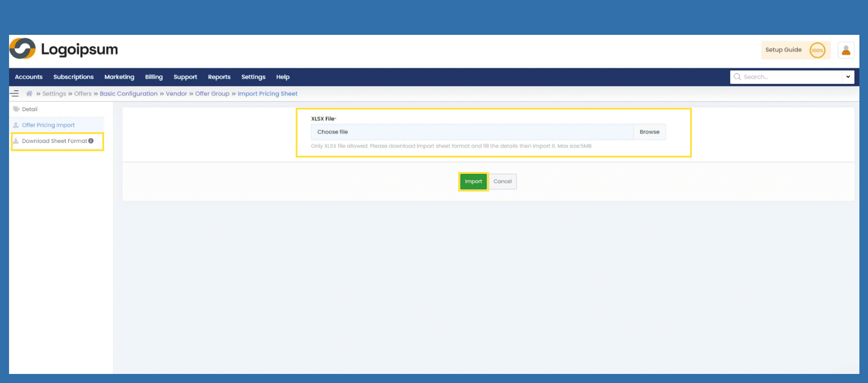Toggle the hamburger sidebar menu icon
Image resolution: width=868 pixels, height=383 pixels.
coord(14,94)
